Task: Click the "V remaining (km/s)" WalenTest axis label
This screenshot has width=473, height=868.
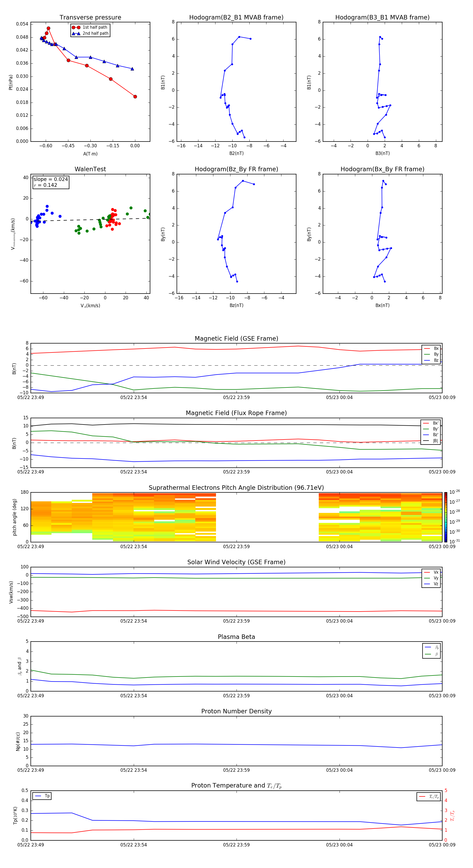Action: point(13,234)
